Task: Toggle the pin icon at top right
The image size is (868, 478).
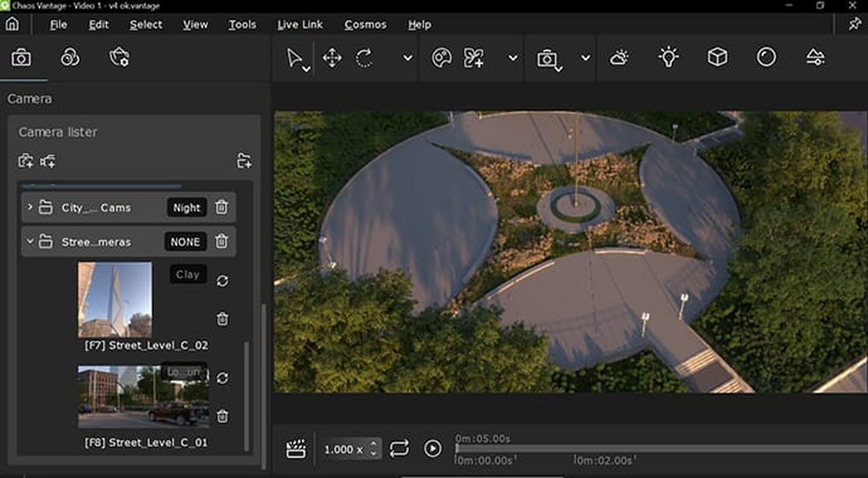Action: tap(854, 24)
